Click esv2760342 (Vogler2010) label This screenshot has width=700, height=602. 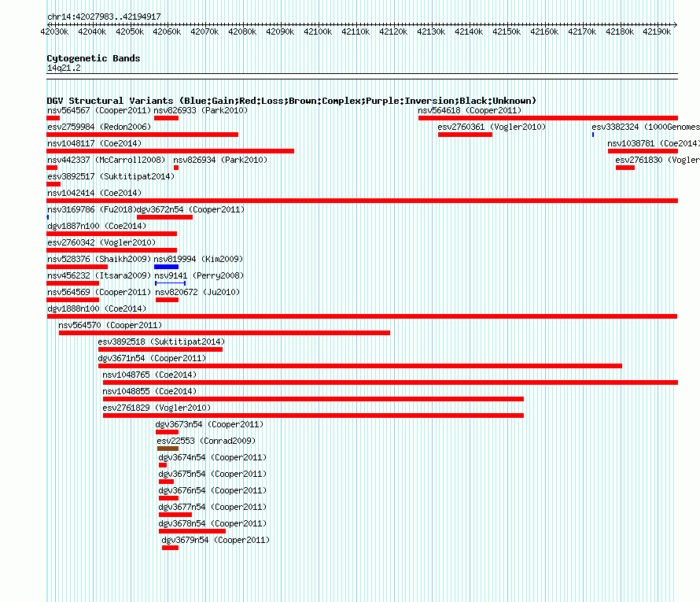click(101, 242)
